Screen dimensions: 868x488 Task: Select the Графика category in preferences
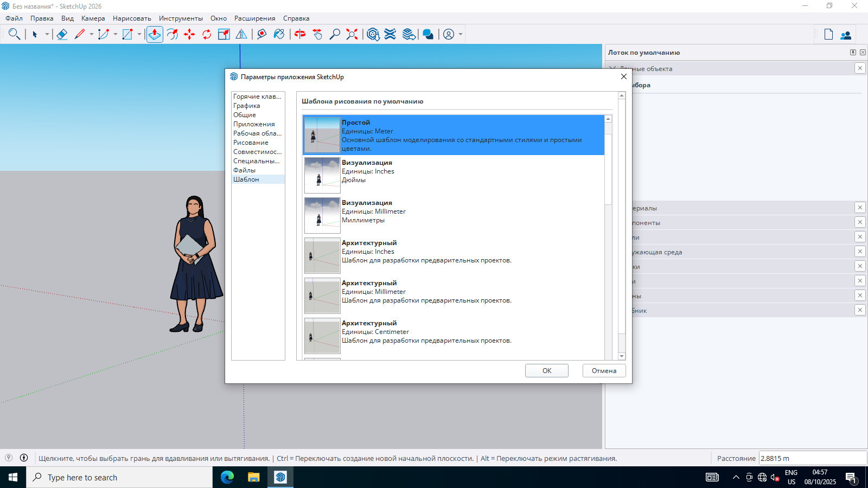click(x=247, y=106)
